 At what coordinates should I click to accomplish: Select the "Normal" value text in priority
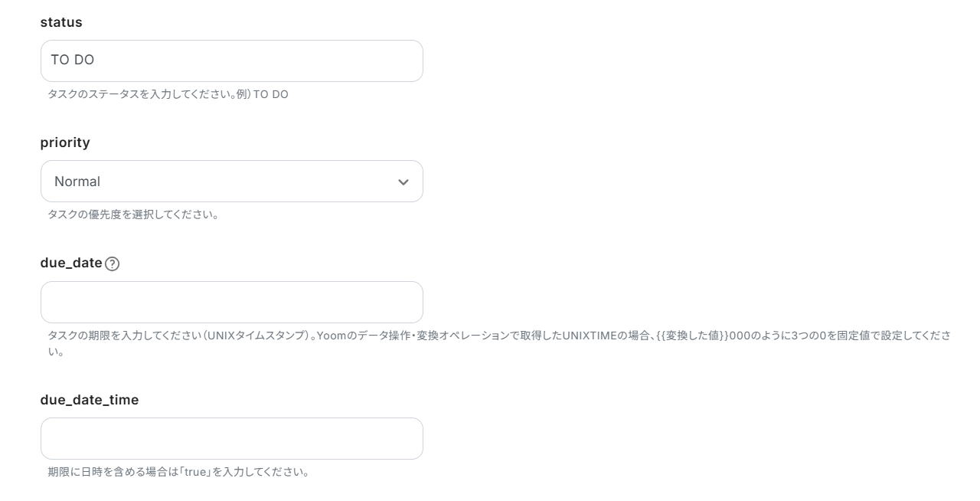click(x=77, y=182)
